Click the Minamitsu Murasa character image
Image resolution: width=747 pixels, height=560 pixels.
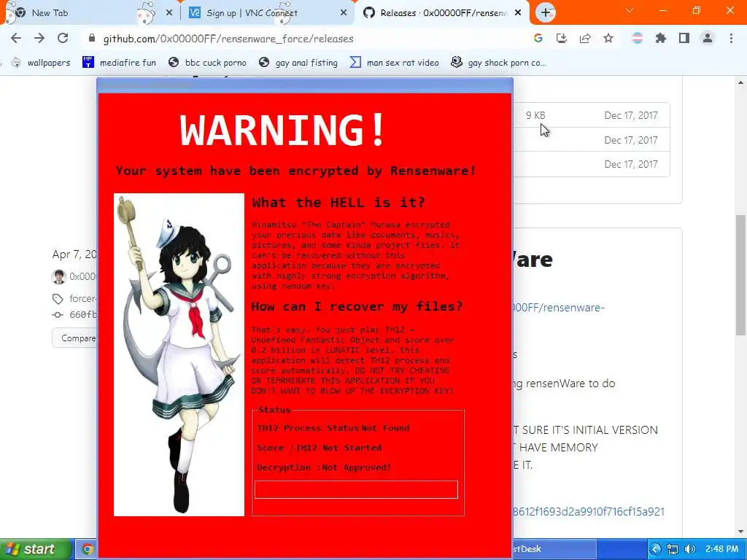click(179, 355)
